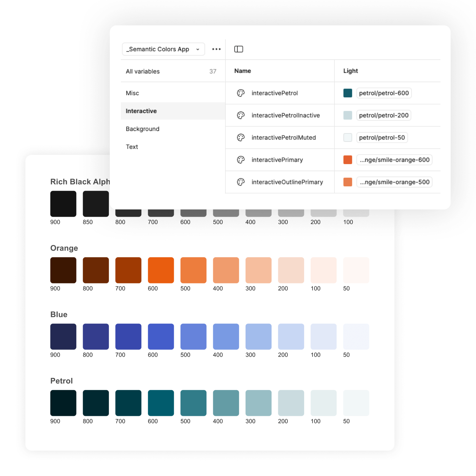The height and width of the screenshot is (476, 476).
Task: Toggle the sidebar panel icon
Action: pos(239,49)
